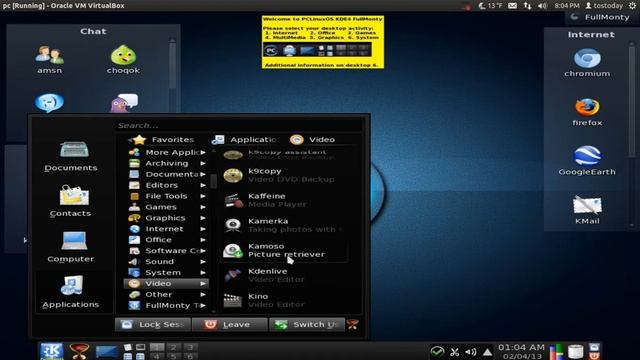Image resolution: width=640 pixels, height=360 pixels.
Task: Launch the choqok microblogging client
Action: click(123, 60)
